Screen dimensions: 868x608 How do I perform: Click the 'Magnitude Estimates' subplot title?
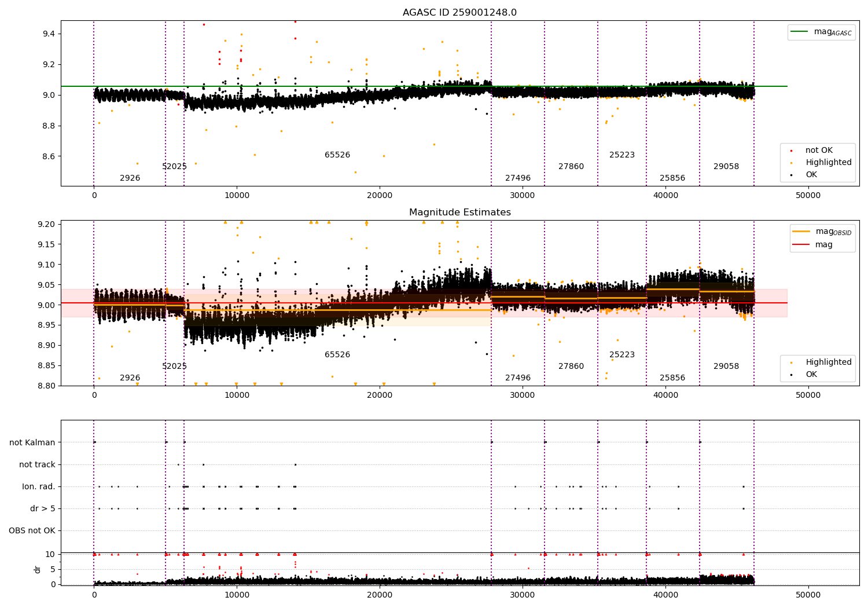pos(460,213)
